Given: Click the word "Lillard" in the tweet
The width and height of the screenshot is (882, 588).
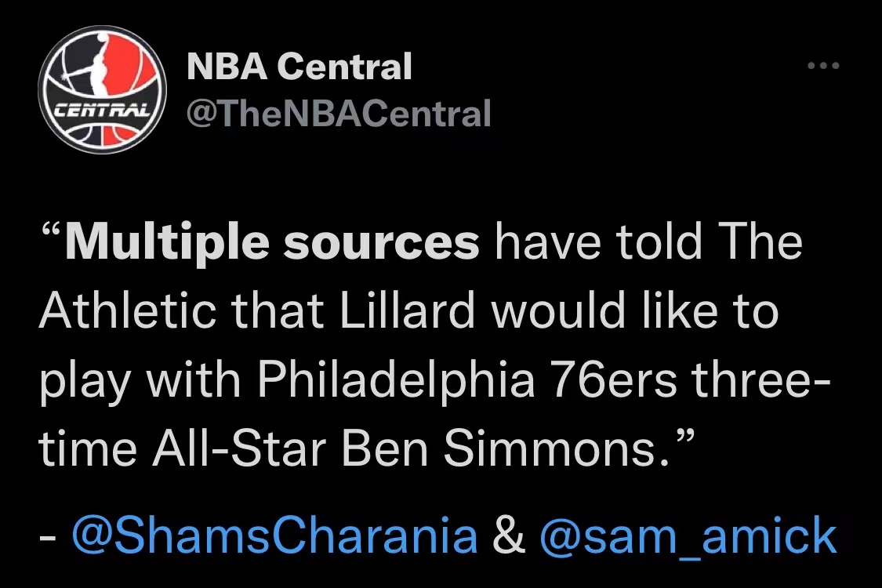Looking at the screenshot, I should coord(408,310).
